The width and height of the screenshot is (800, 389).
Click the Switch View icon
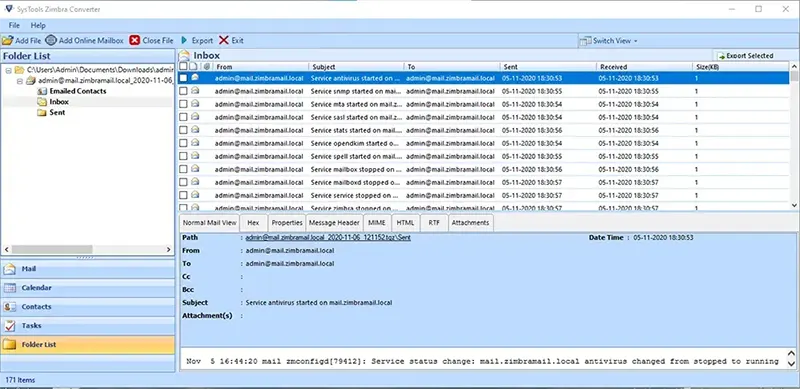point(586,40)
